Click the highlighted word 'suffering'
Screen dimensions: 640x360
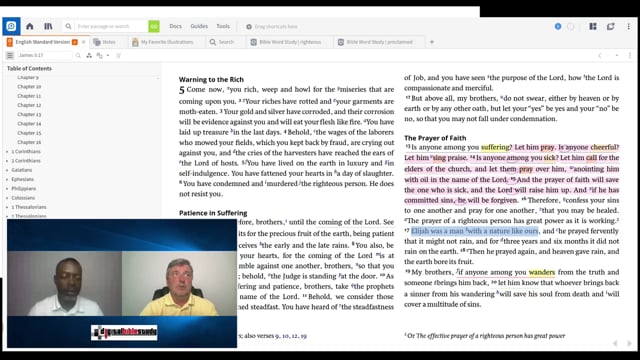[495, 147]
